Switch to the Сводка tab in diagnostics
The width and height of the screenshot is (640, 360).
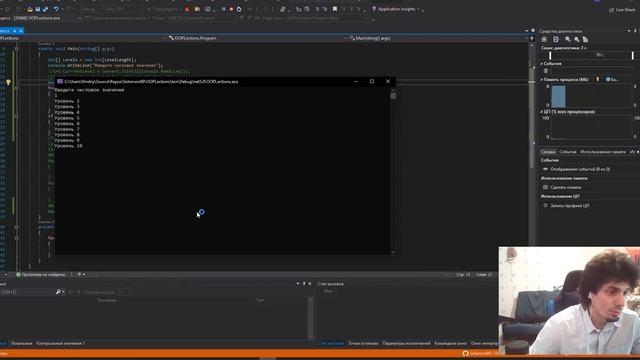(x=548, y=152)
